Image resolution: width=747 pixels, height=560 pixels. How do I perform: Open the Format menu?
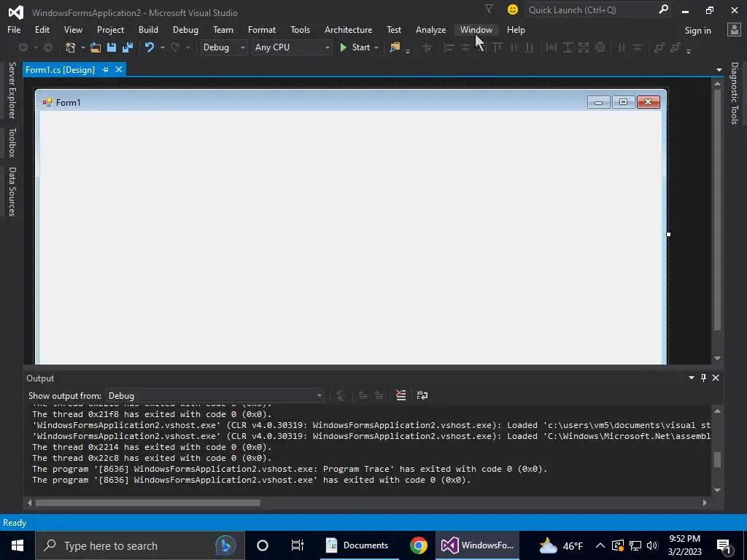(262, 29)
